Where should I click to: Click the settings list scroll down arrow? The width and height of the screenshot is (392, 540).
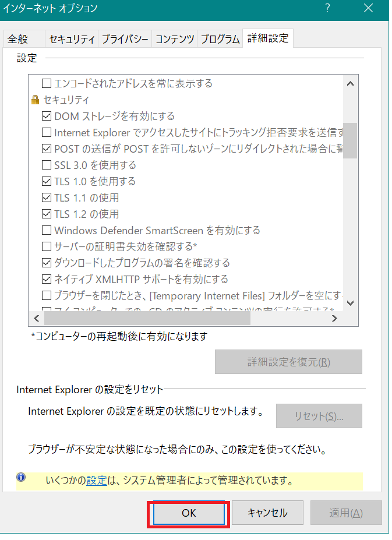click(x=350, y=303)
